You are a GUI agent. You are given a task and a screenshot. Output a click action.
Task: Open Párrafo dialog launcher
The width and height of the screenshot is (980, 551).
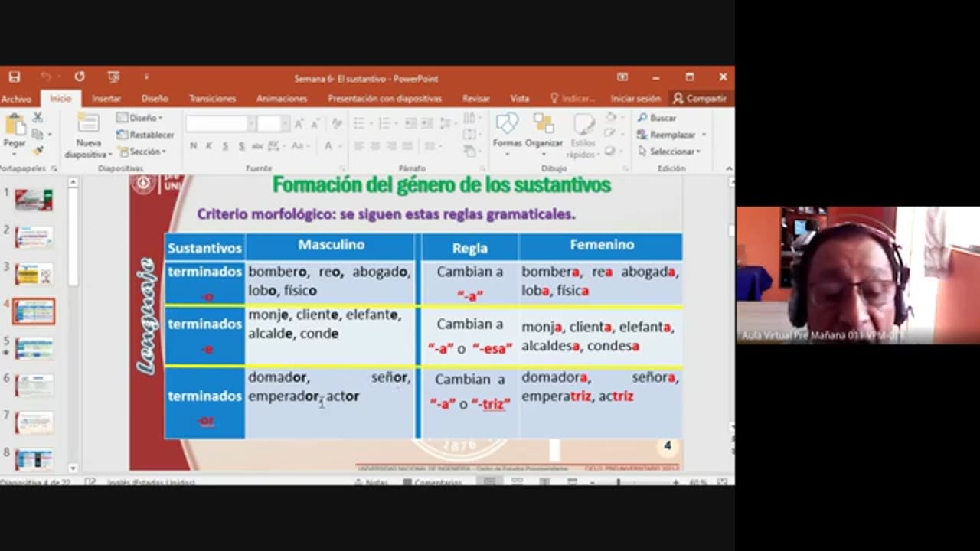pos(482,168)
